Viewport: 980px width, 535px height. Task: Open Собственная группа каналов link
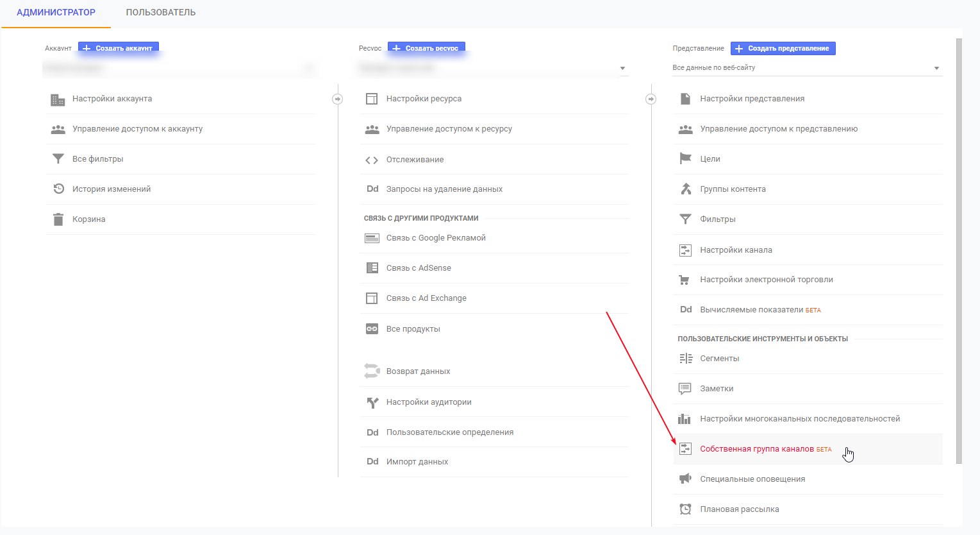click(x=756, y=449)
